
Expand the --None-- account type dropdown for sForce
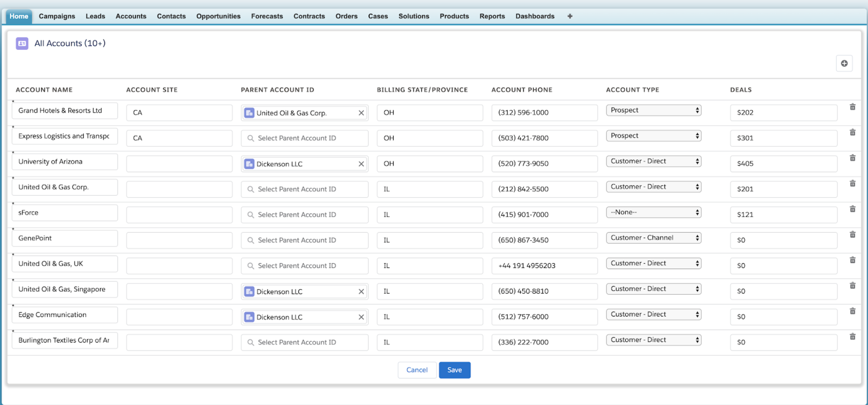[653, 212]
